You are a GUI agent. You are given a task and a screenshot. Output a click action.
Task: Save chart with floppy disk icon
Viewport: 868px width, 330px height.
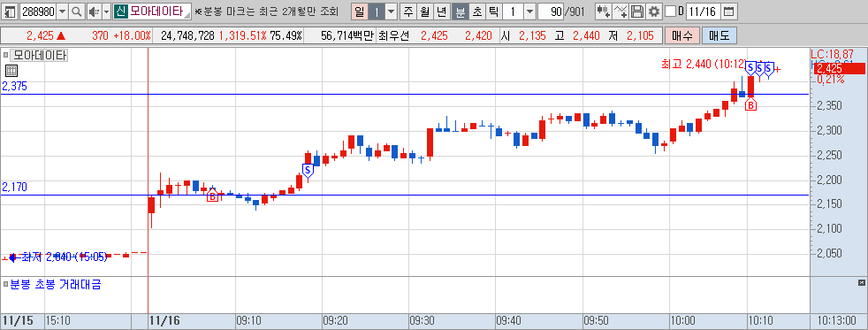[x=637, y=12]
